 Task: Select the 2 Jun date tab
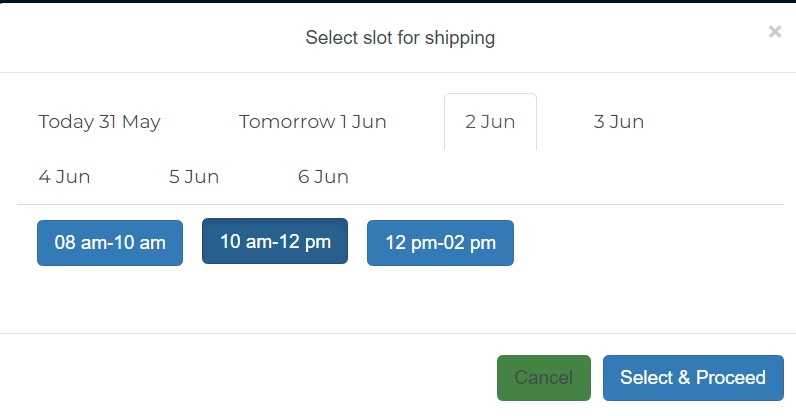[490, 122]
